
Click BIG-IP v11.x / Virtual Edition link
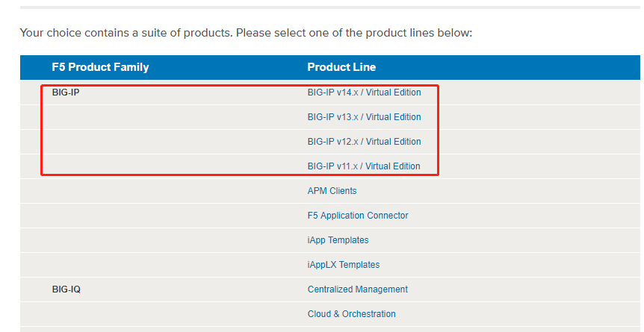(x=364, y=166)
